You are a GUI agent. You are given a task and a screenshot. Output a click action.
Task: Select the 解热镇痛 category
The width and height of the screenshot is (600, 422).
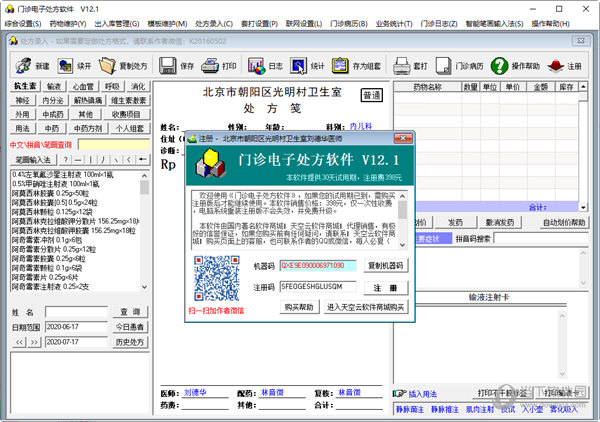[88, 100]
